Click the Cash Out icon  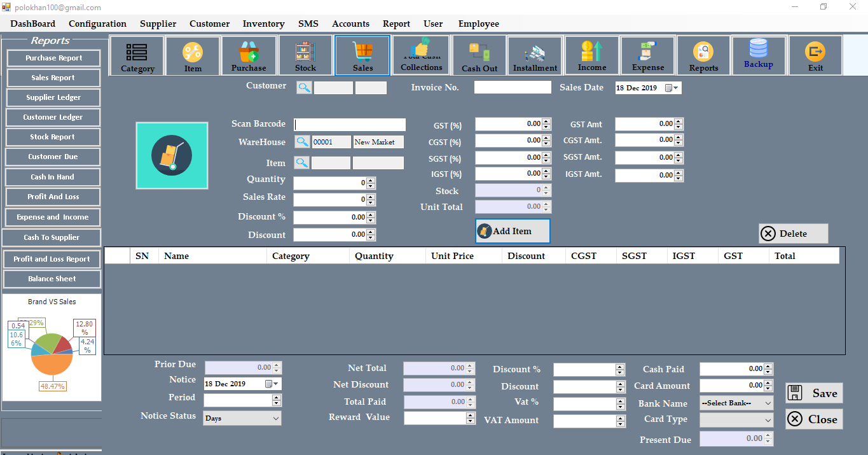(x=479, y=55)
